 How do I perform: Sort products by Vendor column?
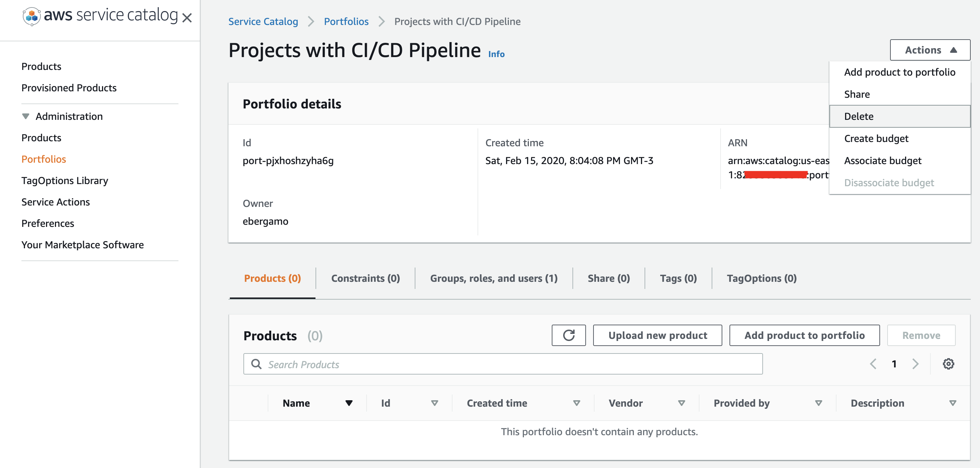coord(681,403)
